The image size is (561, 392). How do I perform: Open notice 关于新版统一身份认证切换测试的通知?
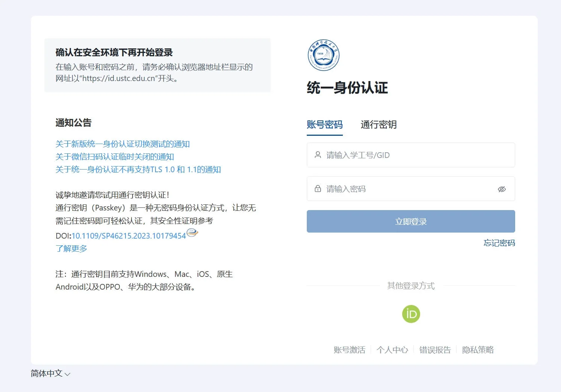(122, 144)
